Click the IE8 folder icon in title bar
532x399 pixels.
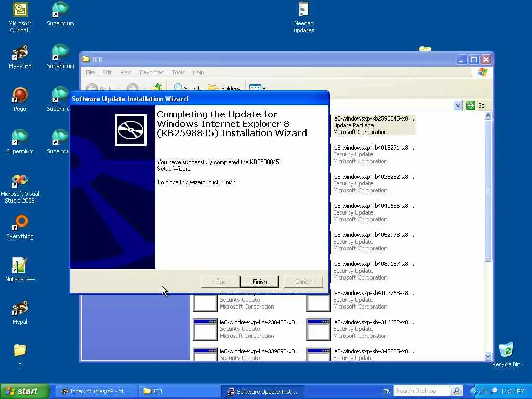coord(86,59)
